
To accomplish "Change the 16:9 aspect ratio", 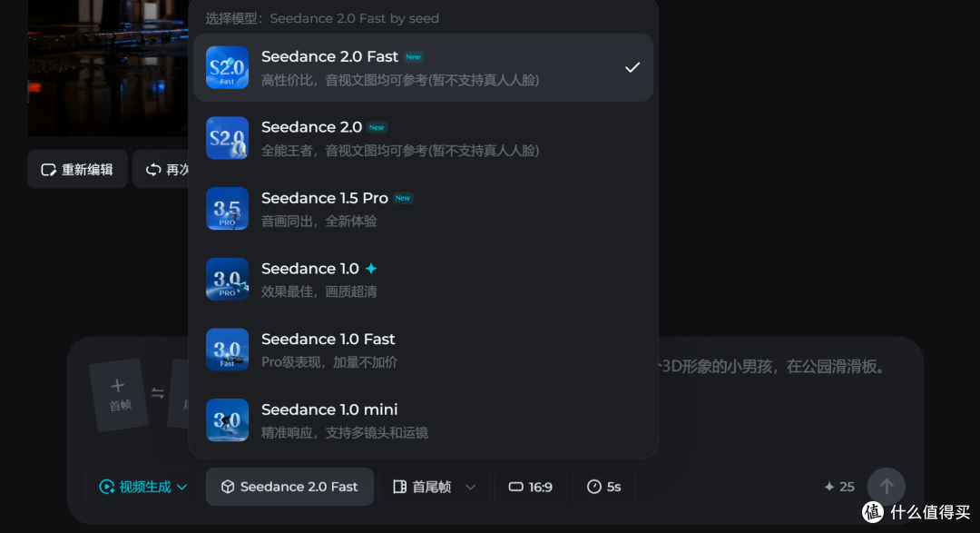I will click(531, 487).
